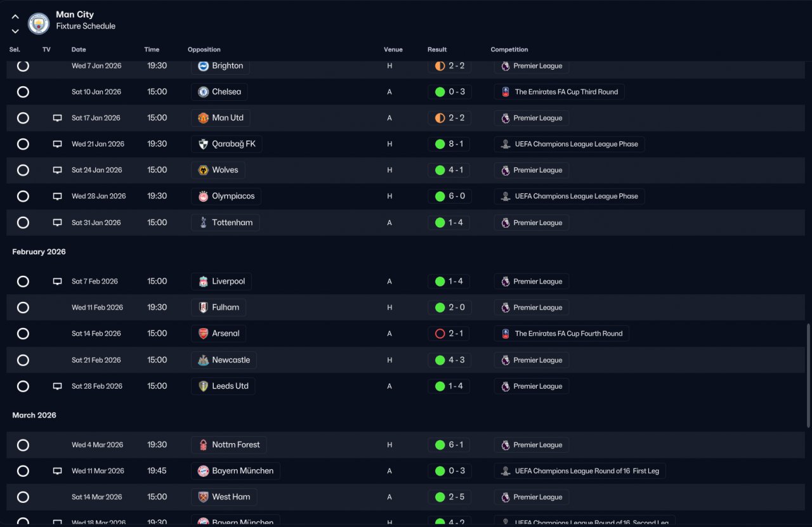
Task: Select the Brighton fixture radio circle
Action: [x=23, y=66]
